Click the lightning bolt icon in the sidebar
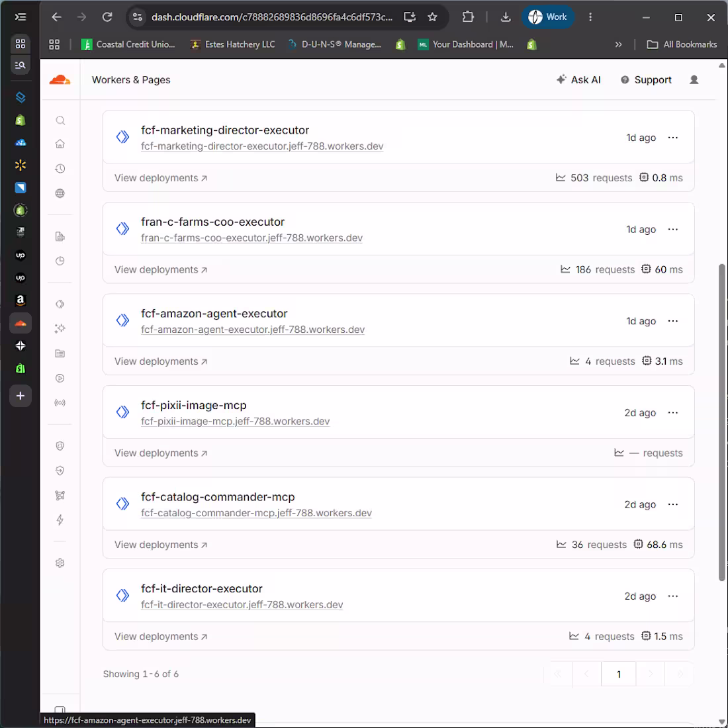 pos(60,520)
